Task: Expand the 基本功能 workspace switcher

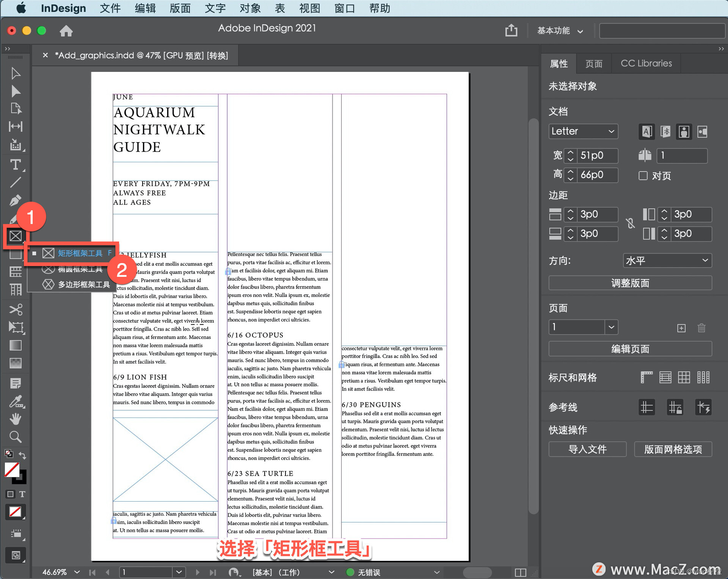Action: pos(560,31)
